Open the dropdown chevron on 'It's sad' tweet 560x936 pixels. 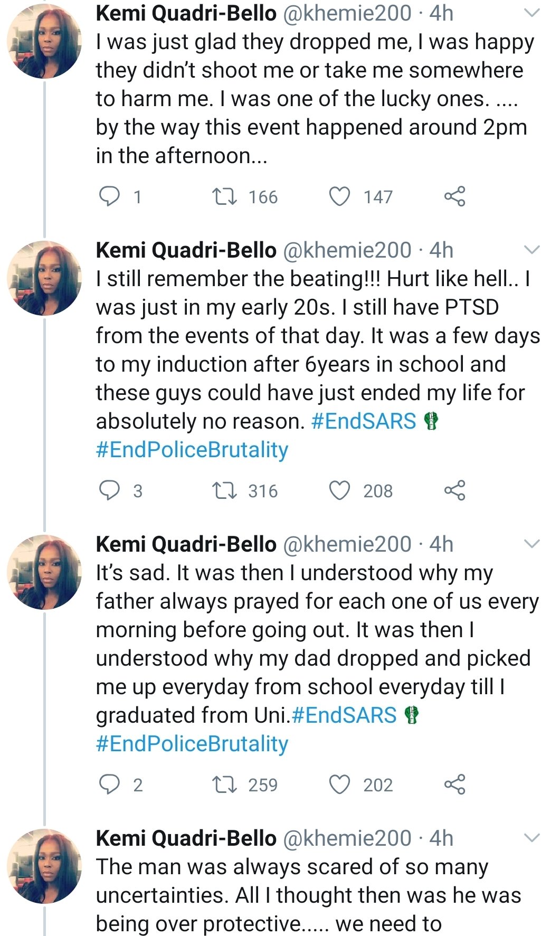pos(533,544)
